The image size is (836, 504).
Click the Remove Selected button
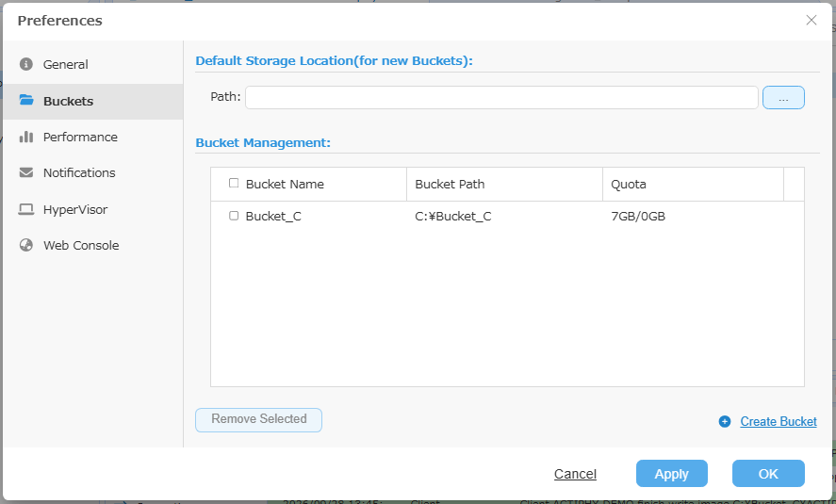(x=258, y=420)
